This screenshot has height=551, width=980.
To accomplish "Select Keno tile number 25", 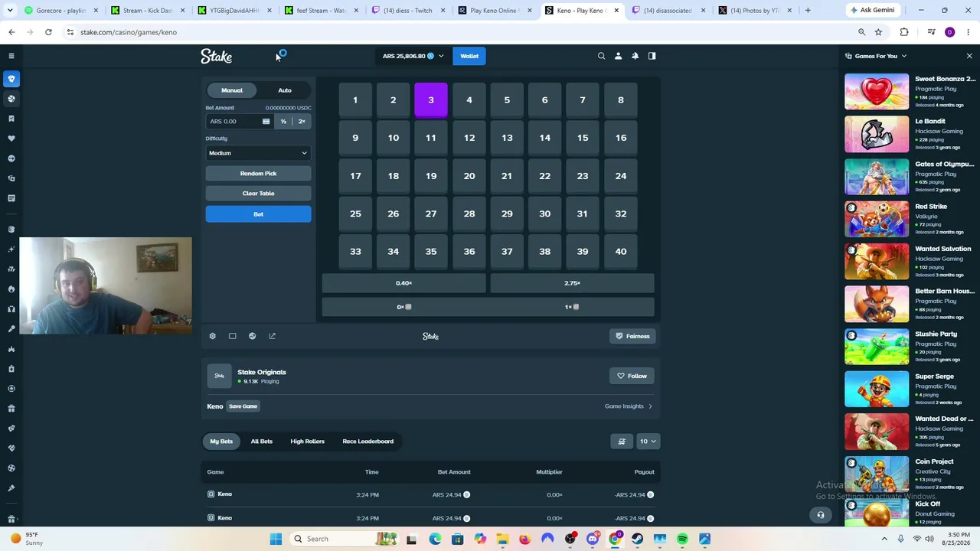I will tap(355, 214).
